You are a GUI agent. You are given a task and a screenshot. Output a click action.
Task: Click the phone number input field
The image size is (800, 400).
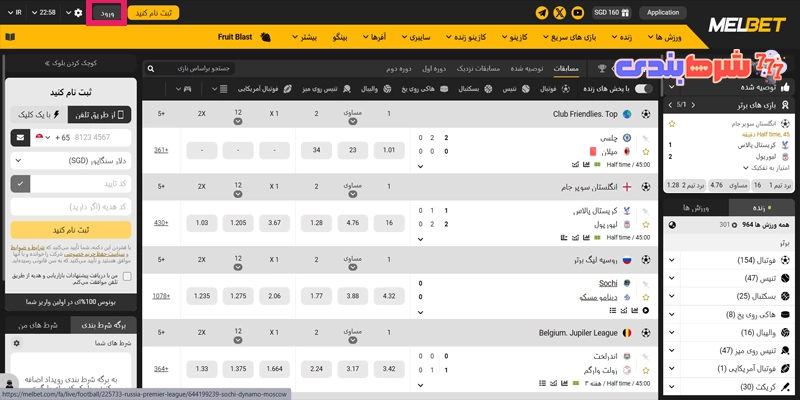coord(101,138)
